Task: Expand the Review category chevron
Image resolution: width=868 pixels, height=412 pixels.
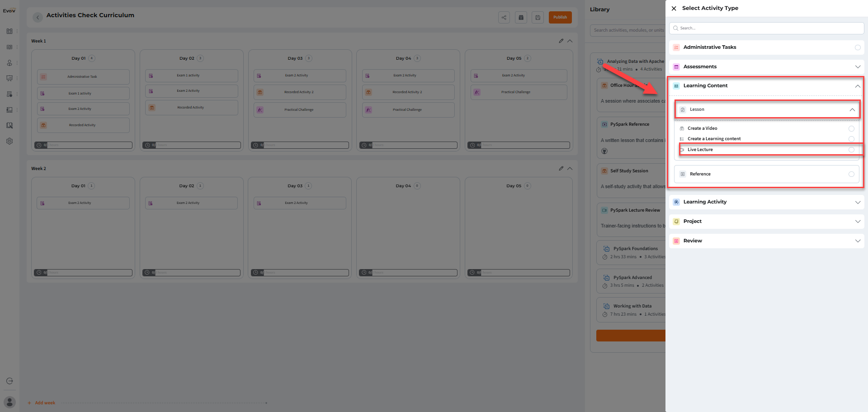Action: coord(858,241)
